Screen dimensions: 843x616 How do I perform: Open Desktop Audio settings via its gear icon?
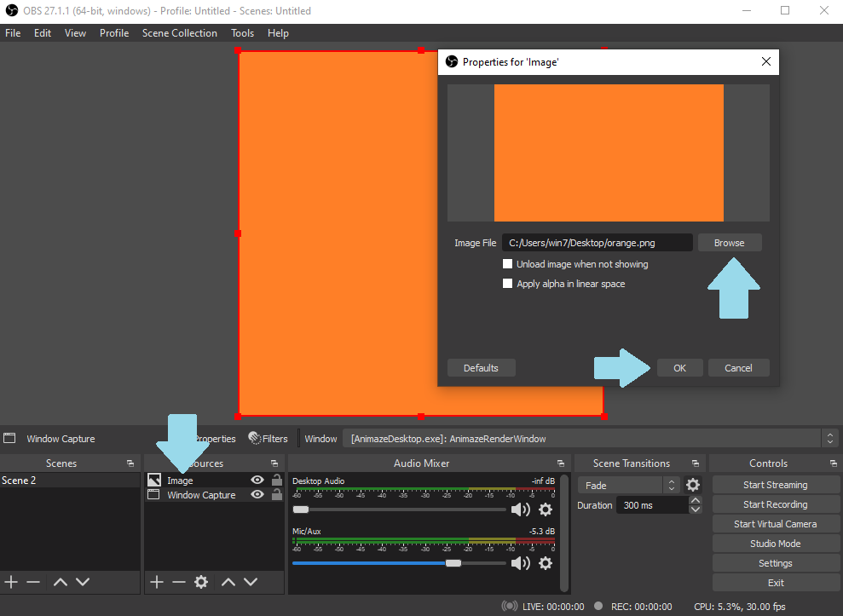click(x=546, y=509)
